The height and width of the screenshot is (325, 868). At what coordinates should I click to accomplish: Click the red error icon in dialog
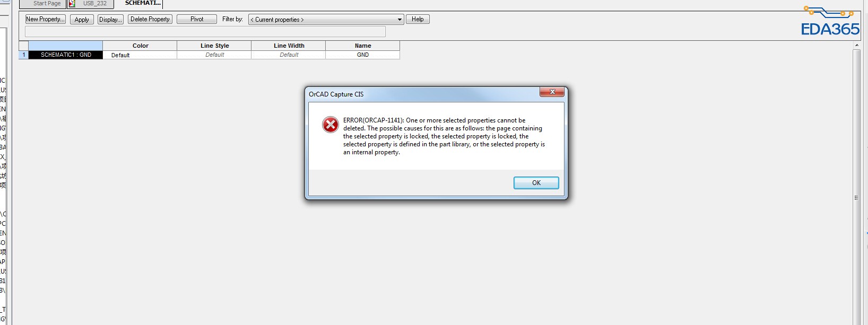click(331, 125)
